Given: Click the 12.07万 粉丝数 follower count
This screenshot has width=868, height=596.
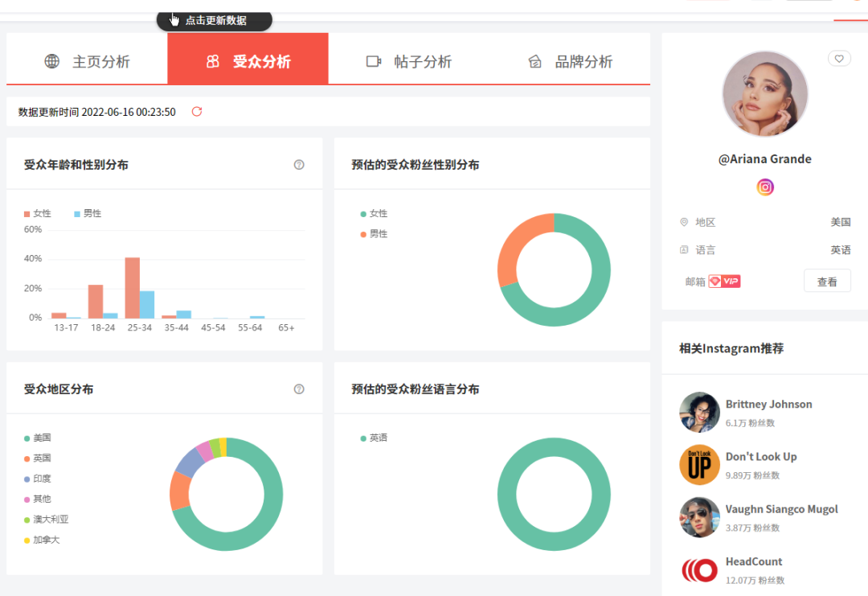Looking at the screenshot, I should pyautogui.click(x=755, y=581).
